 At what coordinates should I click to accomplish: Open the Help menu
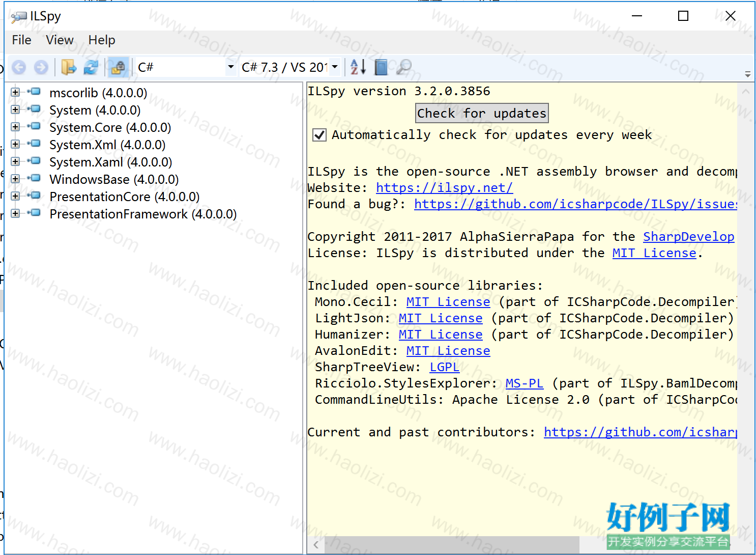coord(102,40)
